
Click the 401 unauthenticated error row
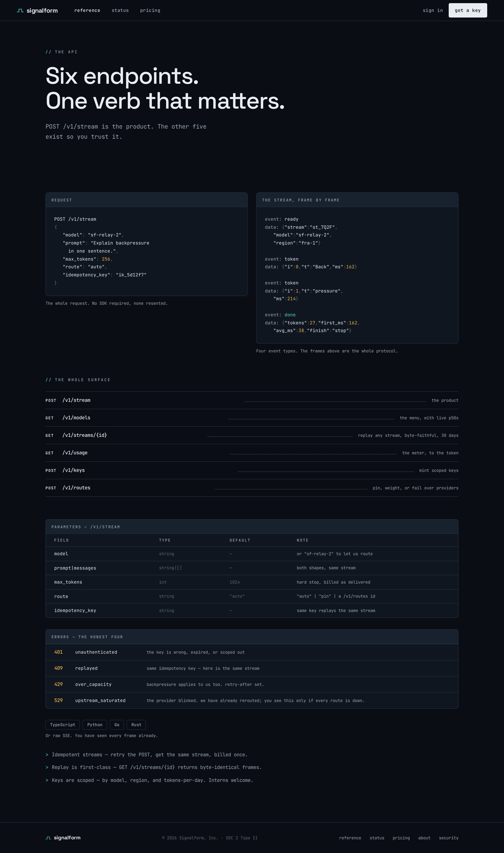point(252,652)
